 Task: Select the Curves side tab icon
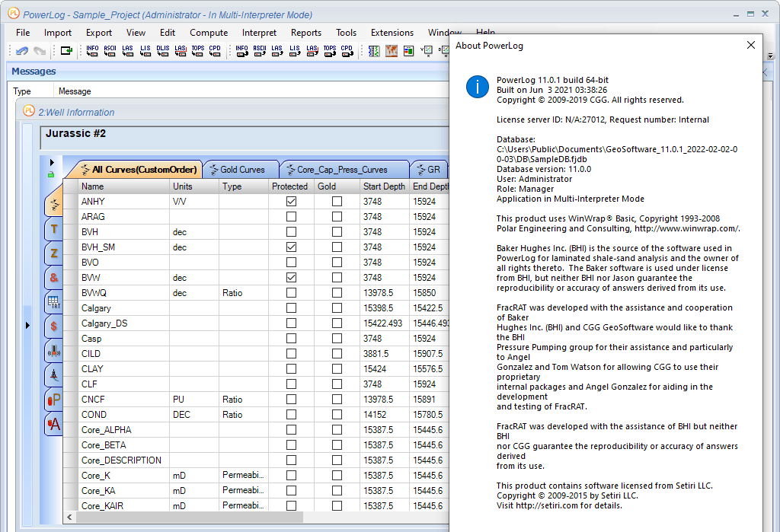54,205
